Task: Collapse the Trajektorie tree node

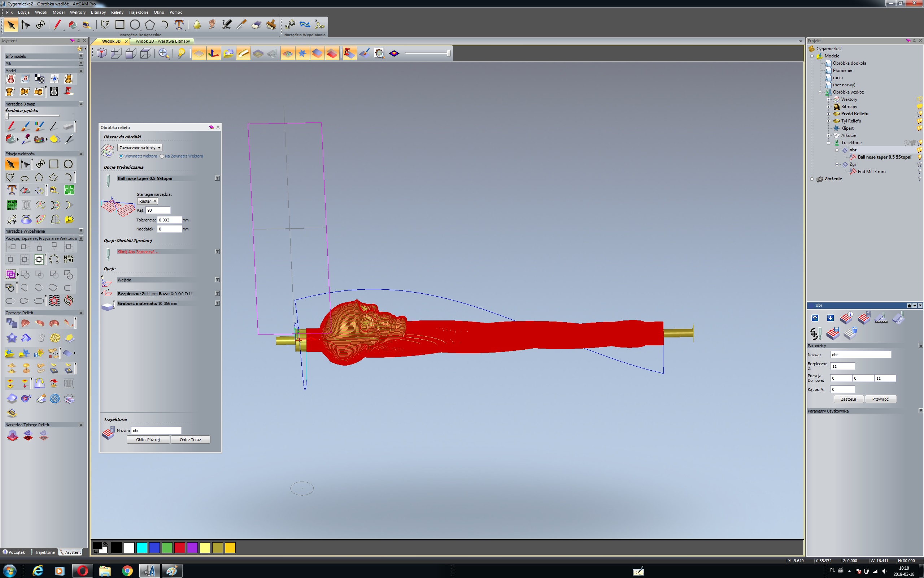Action: tap(829, 143)
